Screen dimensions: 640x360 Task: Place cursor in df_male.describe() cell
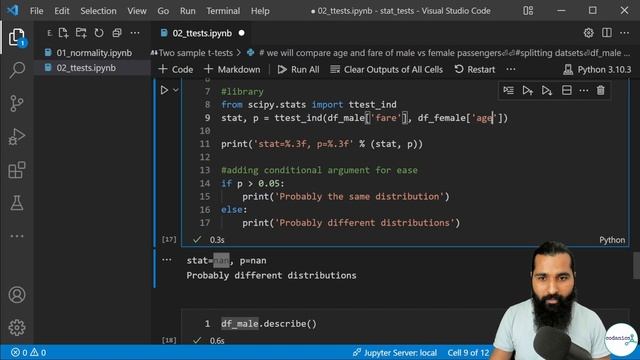[x=269, y=324]
